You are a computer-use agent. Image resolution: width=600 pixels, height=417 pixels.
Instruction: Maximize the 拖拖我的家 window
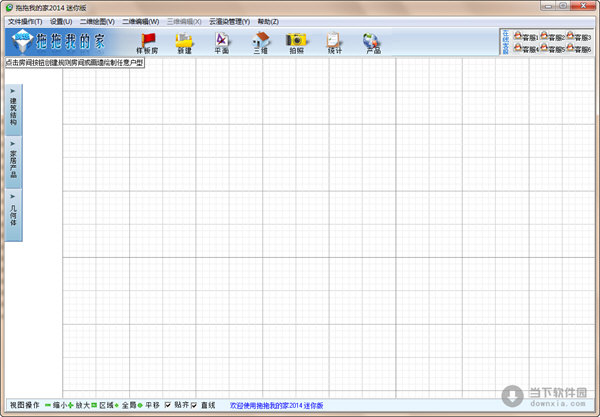tap(562, 6)
